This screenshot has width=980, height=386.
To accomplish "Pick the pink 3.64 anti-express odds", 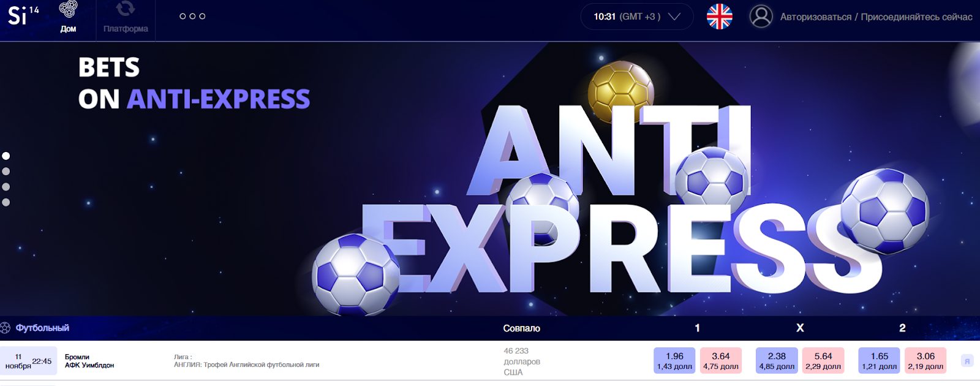I will coord(721,361).
